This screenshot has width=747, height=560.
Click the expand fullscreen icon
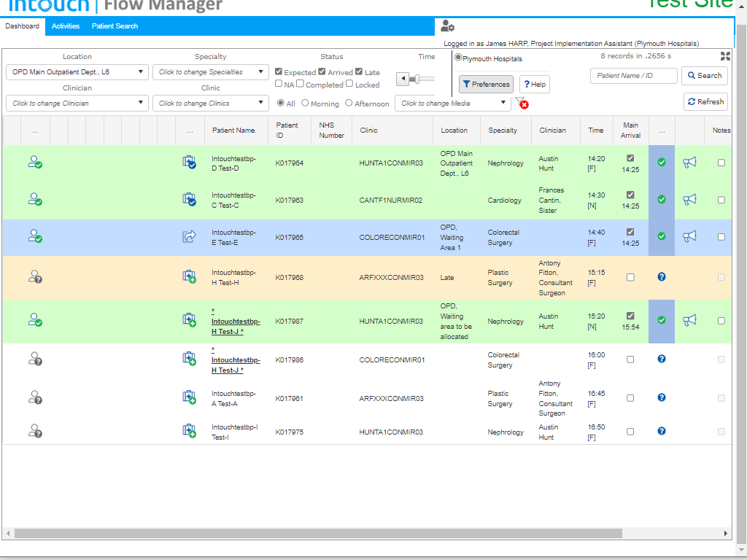725,56
